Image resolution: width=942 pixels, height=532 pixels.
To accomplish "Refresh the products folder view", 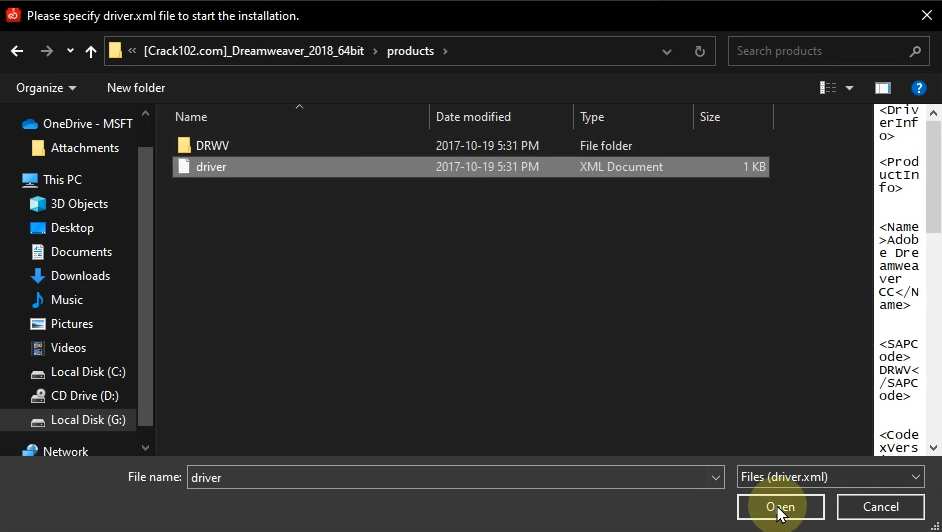I will pyautogui.click(x=700, y=51).
